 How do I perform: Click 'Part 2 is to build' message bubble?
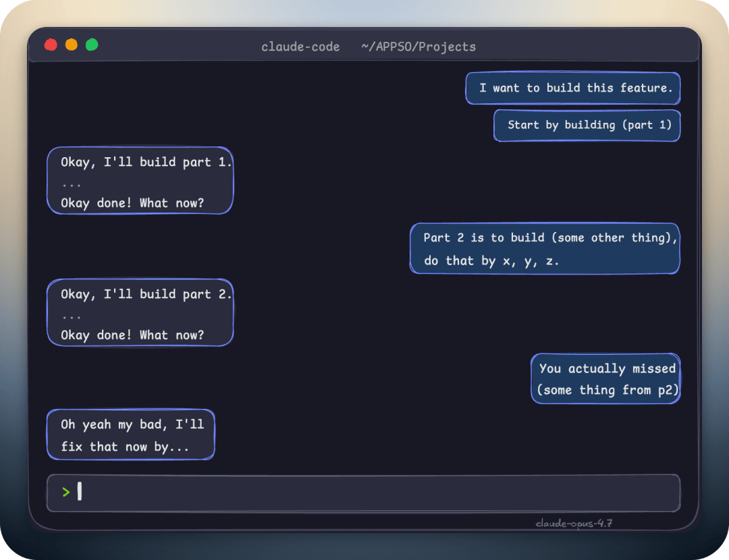point(545,249)
